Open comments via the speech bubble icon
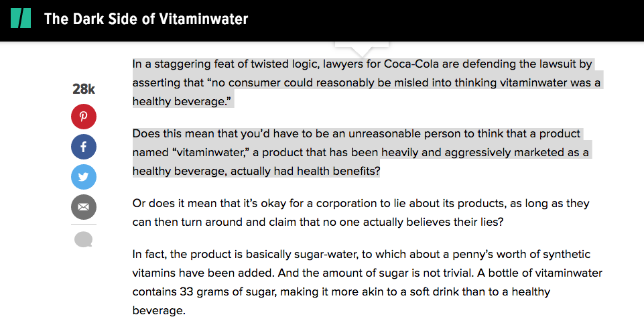This screenshot has width=644, height=329. 83,239
